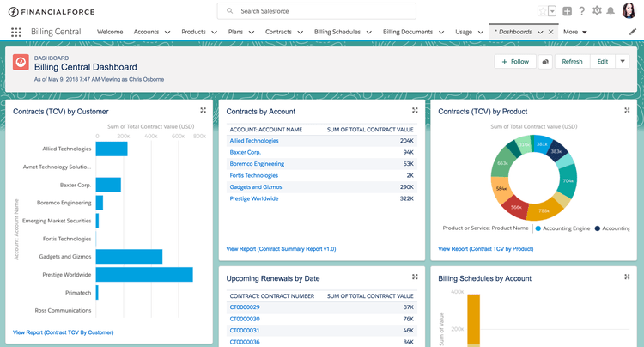The height and width of the screenshot is (347, 644).
Task: Open contract CT0000029 link
Action: coord(245,307)
